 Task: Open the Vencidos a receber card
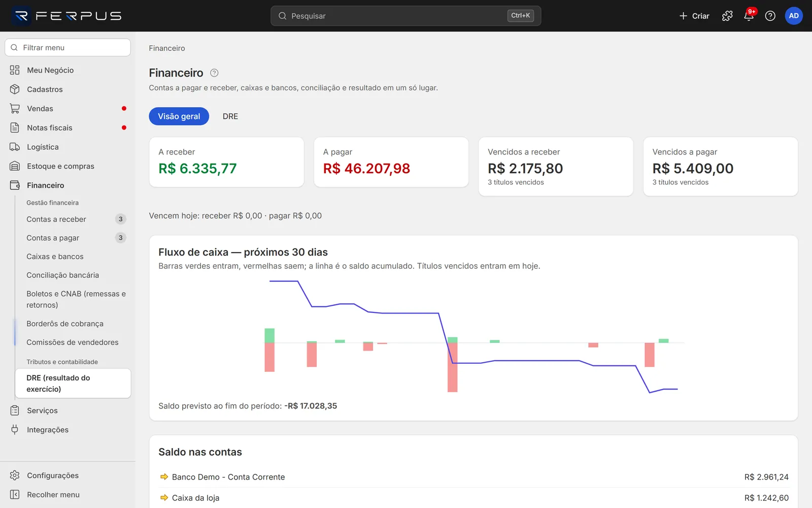[x=556, y=167]
